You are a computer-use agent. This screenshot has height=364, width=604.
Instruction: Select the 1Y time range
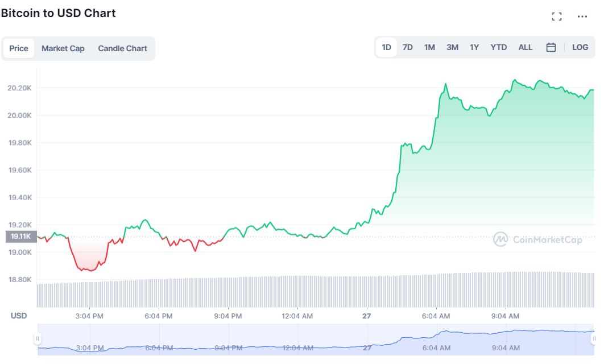coord(474,47)
